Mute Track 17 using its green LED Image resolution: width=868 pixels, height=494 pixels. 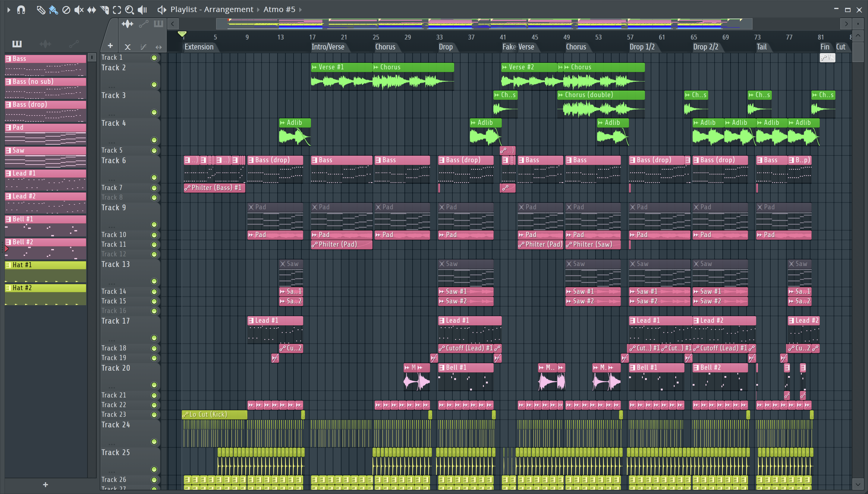point(154,338)
